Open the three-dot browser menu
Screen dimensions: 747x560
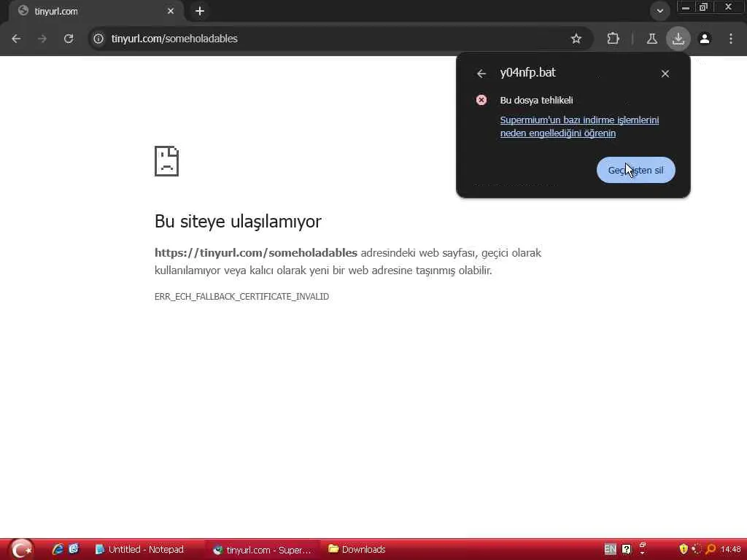point(731,39)
